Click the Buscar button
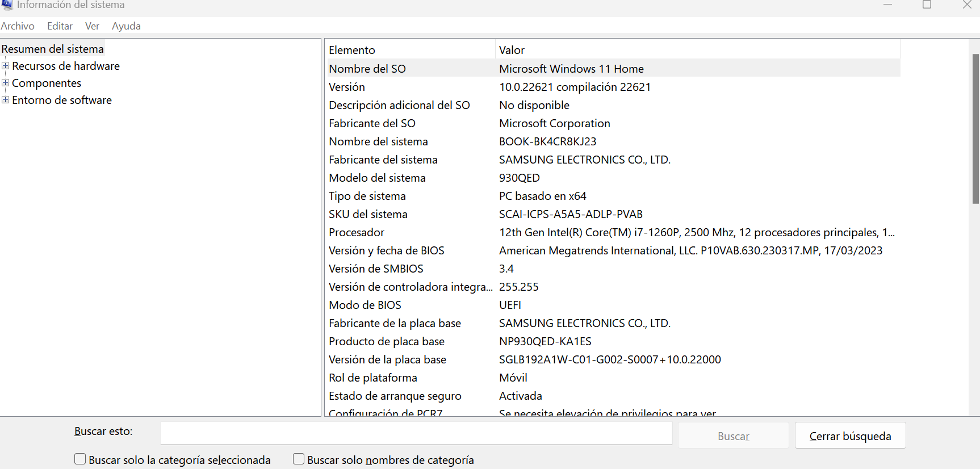The height and width of the screenshot is (469, 980). [733, 436]
